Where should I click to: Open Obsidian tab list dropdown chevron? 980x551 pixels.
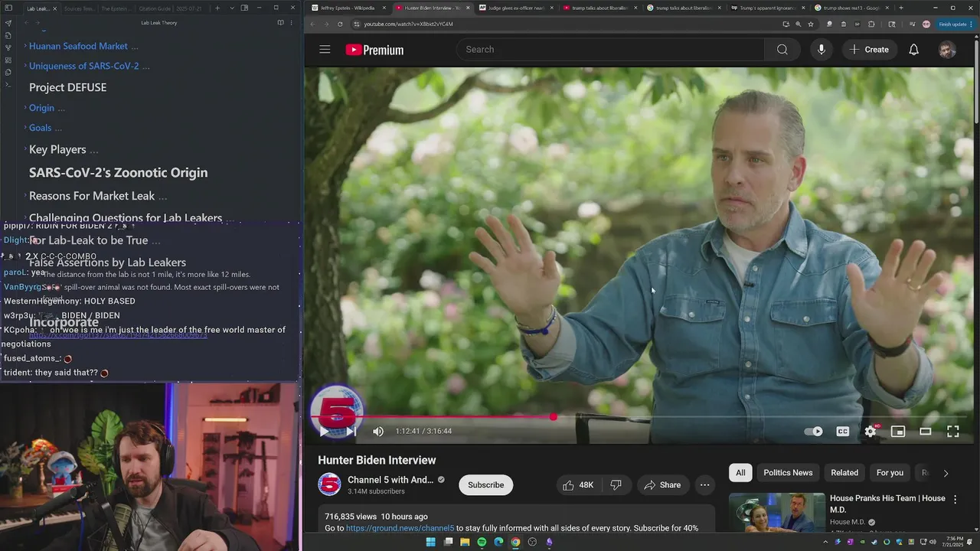[231, 8]
